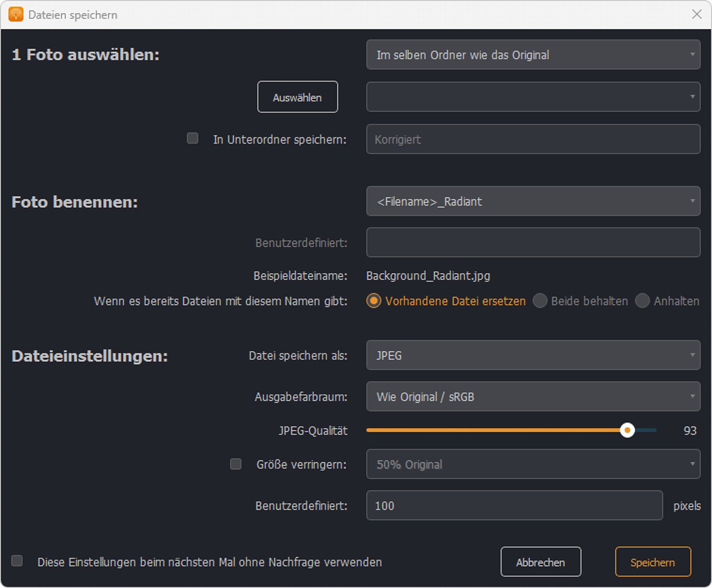
Task: Open the 'Im selben Ordner wie das Original' dropdown
Action: point(533,55)
